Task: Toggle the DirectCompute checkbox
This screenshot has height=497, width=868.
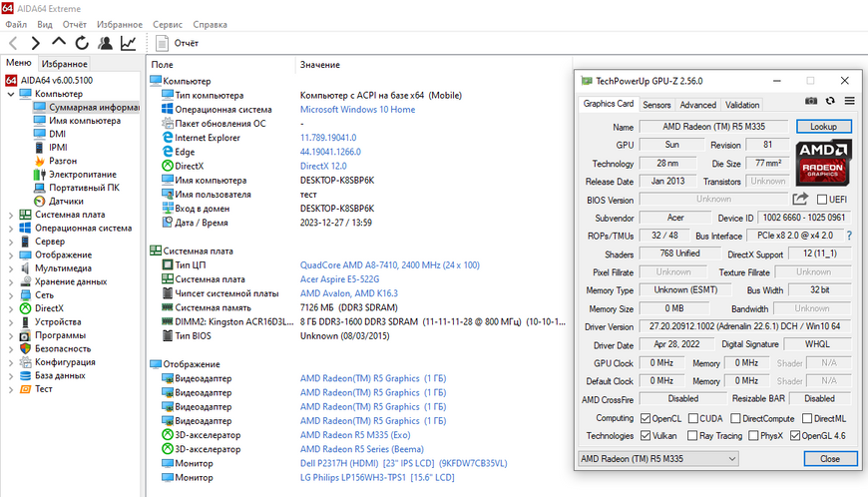Action: click(x=735, y=418)
